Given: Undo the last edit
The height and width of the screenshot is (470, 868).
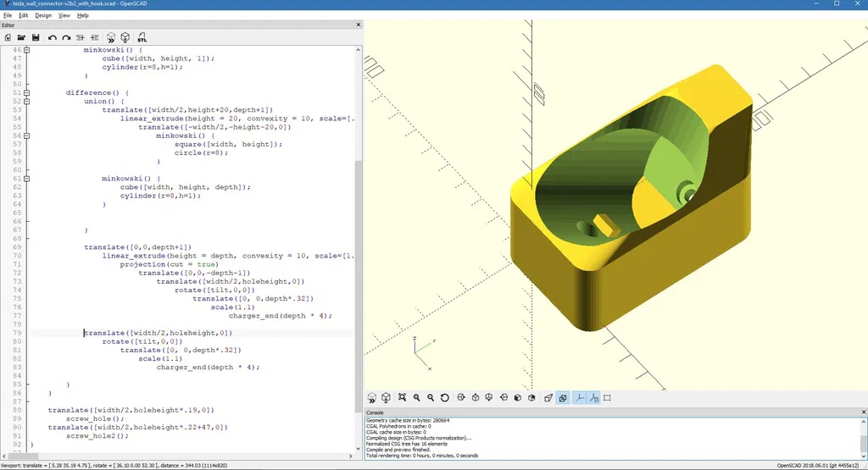Looking at the screenshot, I should click(x=52, y=37).
